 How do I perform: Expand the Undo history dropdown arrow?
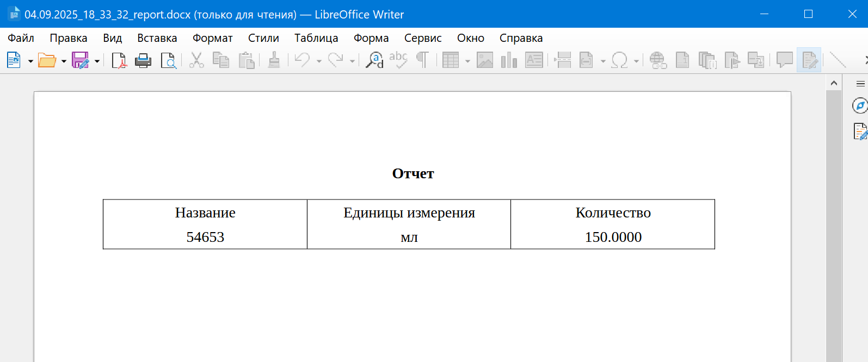319,61
